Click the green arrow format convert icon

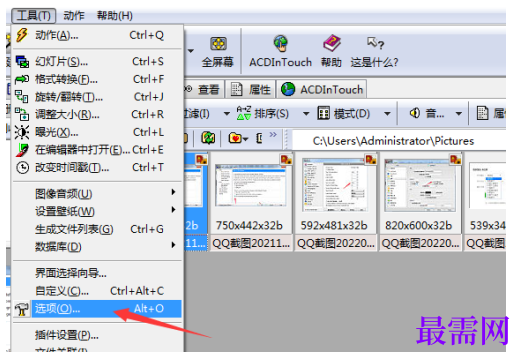(22, 79)
